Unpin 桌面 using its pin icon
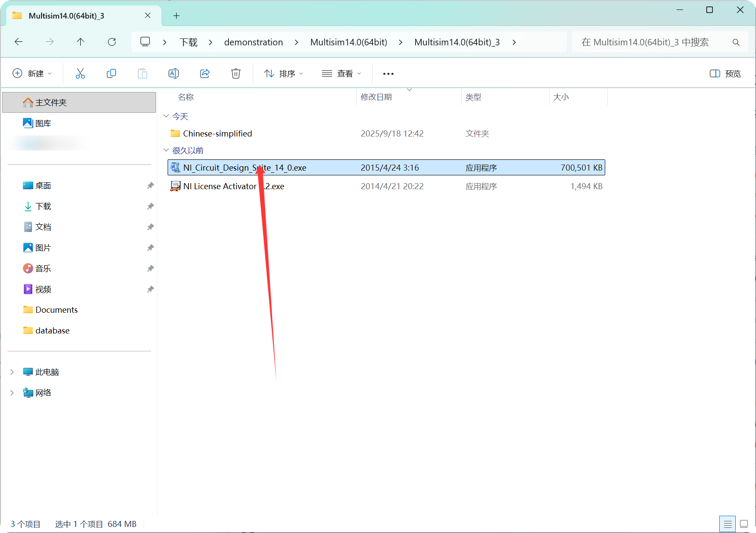The width and height of the screenshot is (756, 533). pos(150,185)
